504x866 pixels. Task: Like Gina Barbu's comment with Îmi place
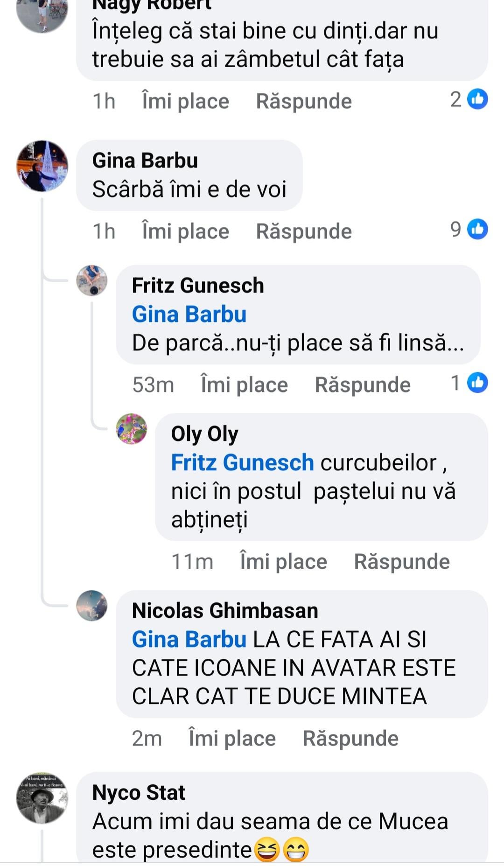pyautogui.click(x=185, y=231)
